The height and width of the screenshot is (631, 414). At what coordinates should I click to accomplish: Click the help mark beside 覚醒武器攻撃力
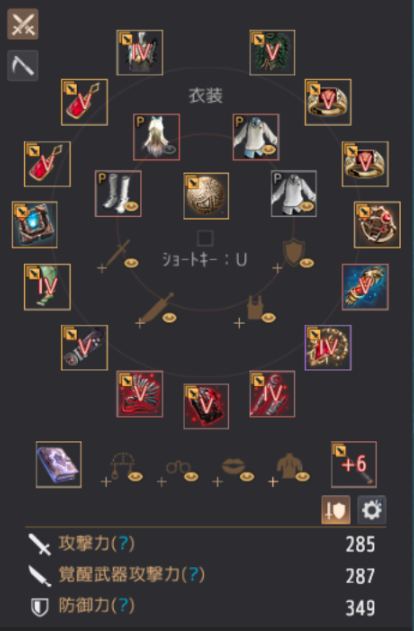coord(194,574)
